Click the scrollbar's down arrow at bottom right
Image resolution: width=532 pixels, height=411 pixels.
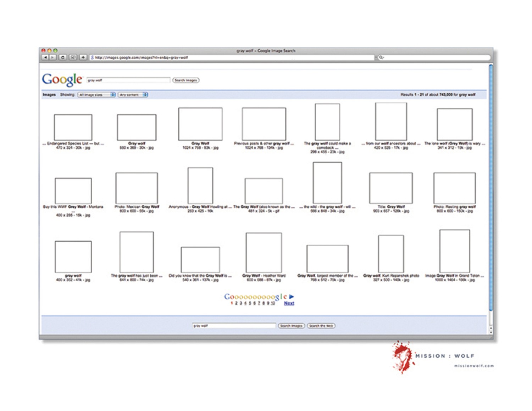[491, 332]
